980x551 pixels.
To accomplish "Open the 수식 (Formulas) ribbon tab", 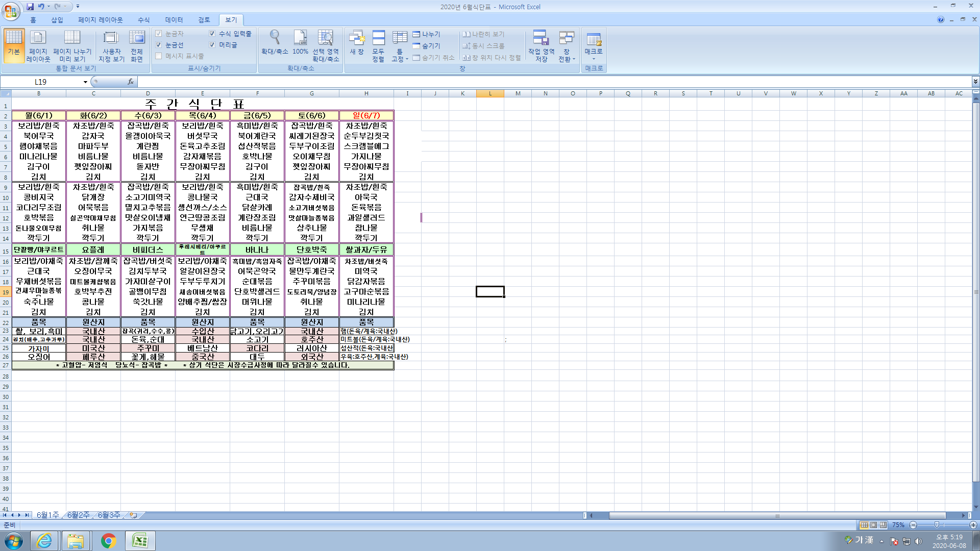I will click(144, 20).
